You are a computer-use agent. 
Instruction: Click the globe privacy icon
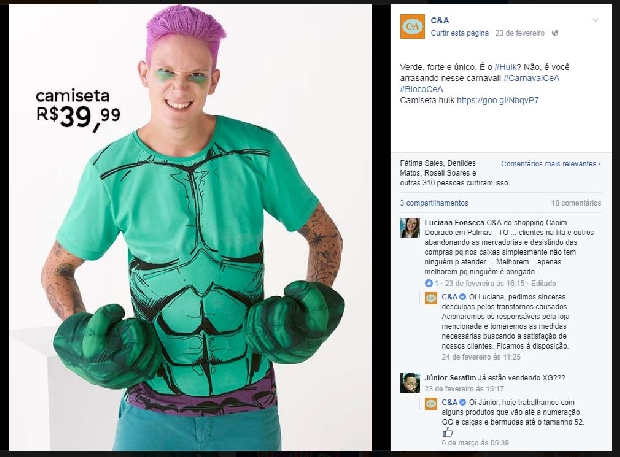click(555, 33)
